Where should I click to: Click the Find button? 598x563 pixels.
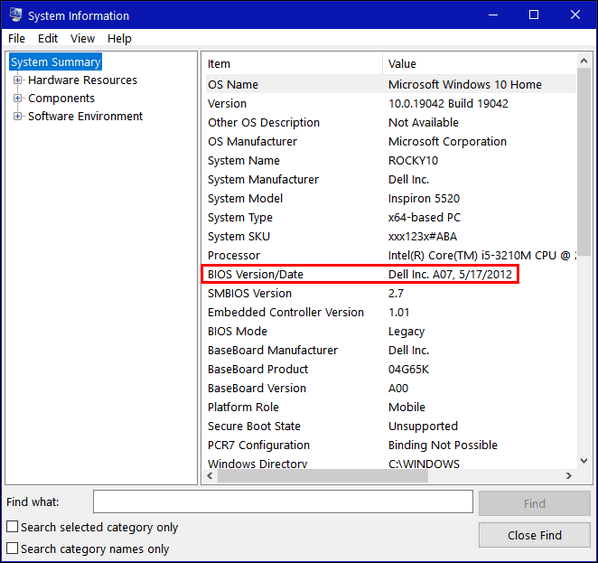pyautogui.click(x=534, y=503)
